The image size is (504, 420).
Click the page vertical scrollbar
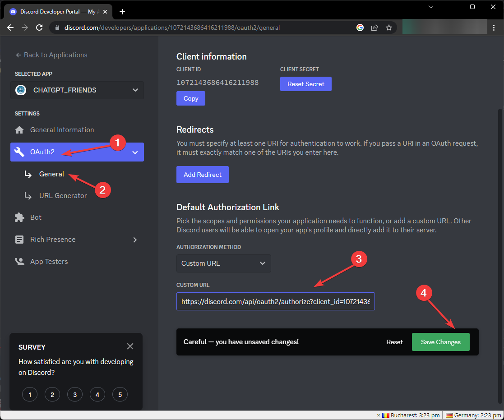pos(500,255)
